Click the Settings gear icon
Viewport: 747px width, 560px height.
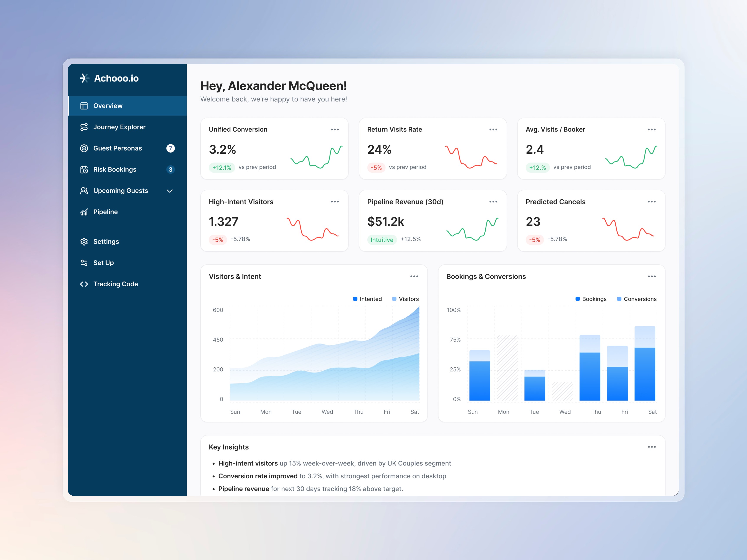click(84, 242)
